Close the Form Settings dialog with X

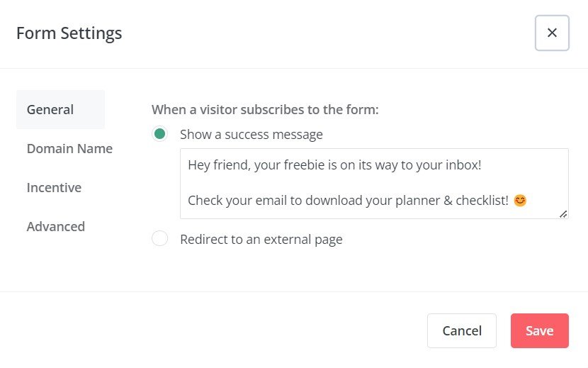[552, 33]
